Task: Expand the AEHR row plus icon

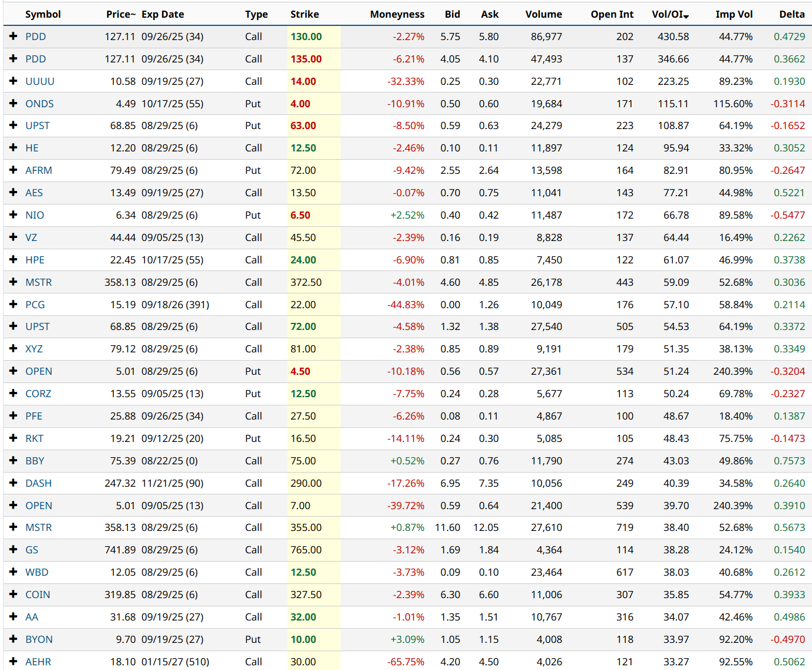Action: pyautogui.click(x=13, y=662)
